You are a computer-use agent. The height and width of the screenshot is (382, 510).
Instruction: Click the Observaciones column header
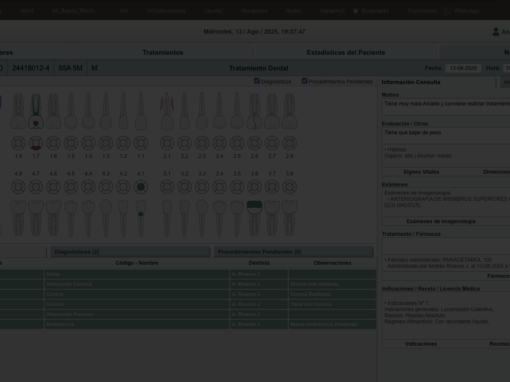point(332,263)
